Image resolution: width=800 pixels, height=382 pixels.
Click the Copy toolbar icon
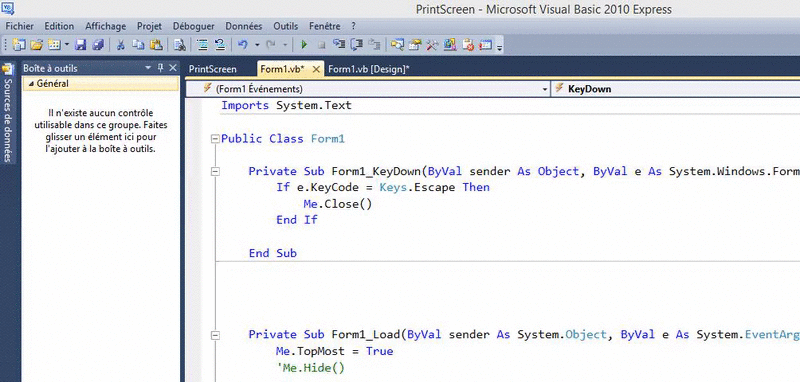[x=138, y=45]
